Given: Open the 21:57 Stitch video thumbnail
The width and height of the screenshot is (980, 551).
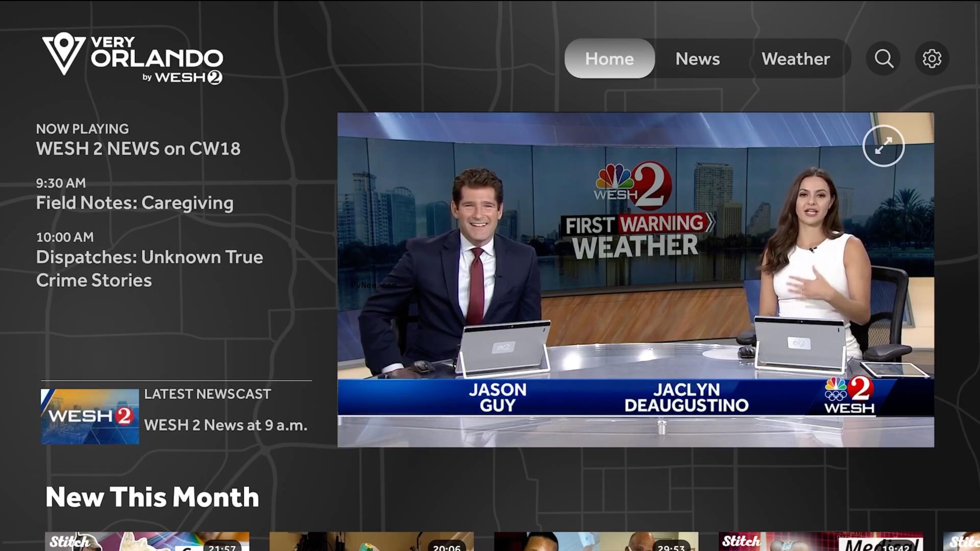Looking at the screenshot, I should [x=147, y=541].
